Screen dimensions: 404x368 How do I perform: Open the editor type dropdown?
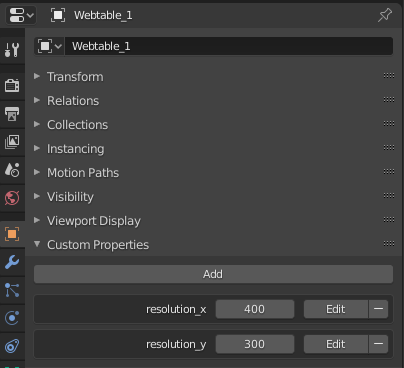pyautogui.click(x=21, y=15)
